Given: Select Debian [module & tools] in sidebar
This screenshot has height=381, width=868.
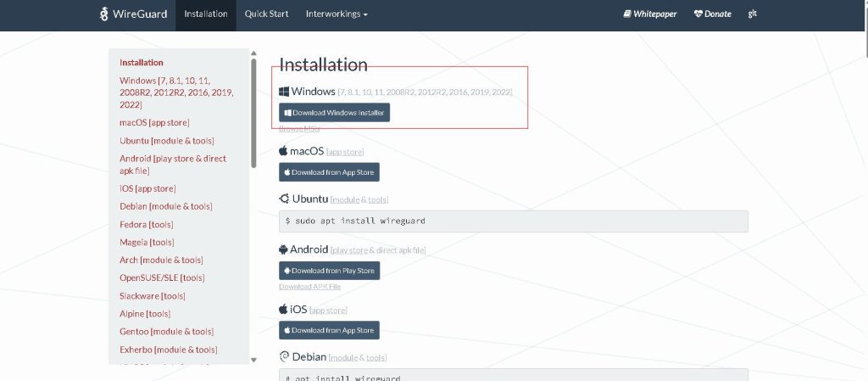Looking at the screenshot, I should pos(166,206).
